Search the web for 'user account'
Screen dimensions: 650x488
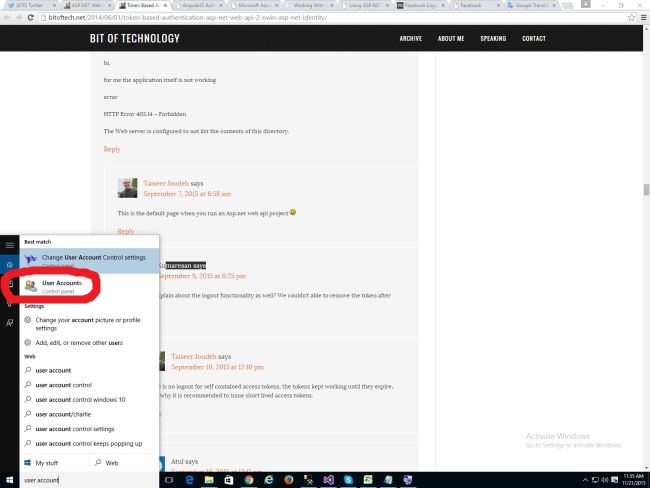89,370
